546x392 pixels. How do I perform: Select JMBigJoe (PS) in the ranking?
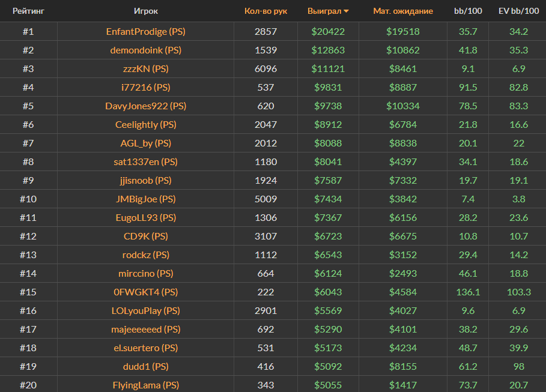point(146,199)
